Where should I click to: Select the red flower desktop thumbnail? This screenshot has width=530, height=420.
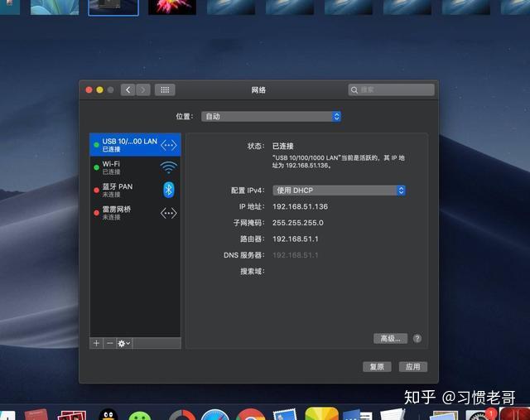coord(172,7)
